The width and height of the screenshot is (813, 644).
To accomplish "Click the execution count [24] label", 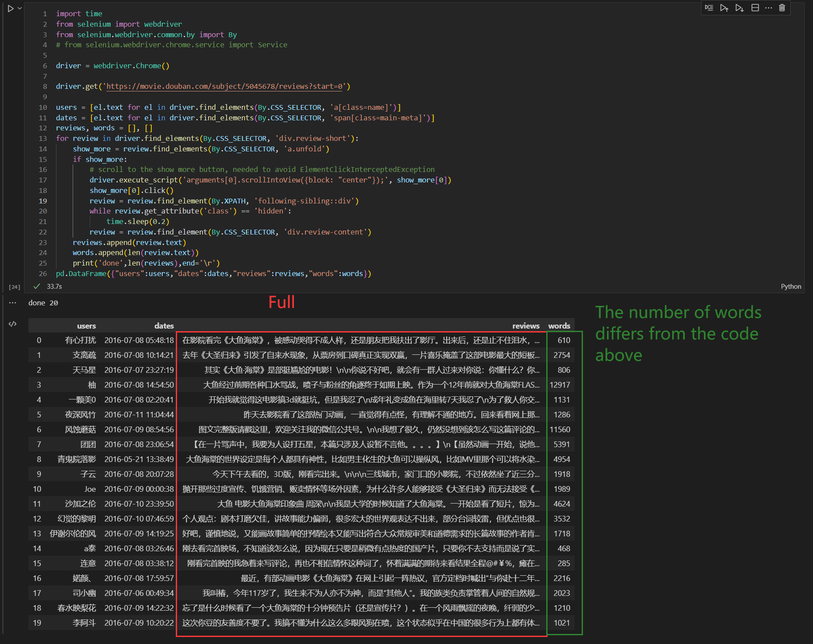I will pyautogui.click(x=14, y=287).
